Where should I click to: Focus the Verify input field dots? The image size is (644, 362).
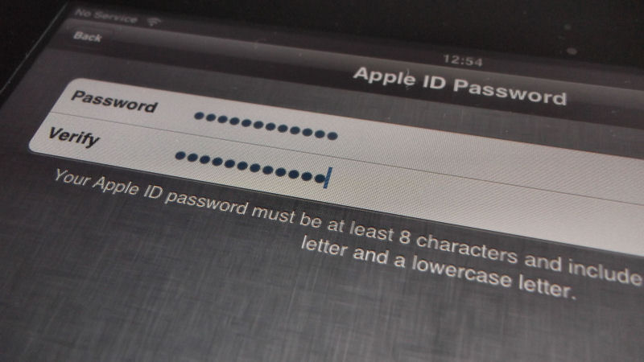(x=250, y=167)
